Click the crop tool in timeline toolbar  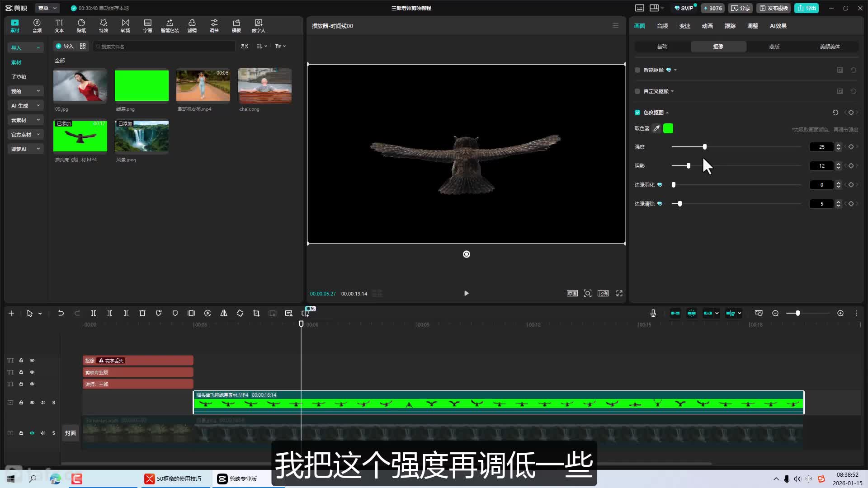(256, 313)
